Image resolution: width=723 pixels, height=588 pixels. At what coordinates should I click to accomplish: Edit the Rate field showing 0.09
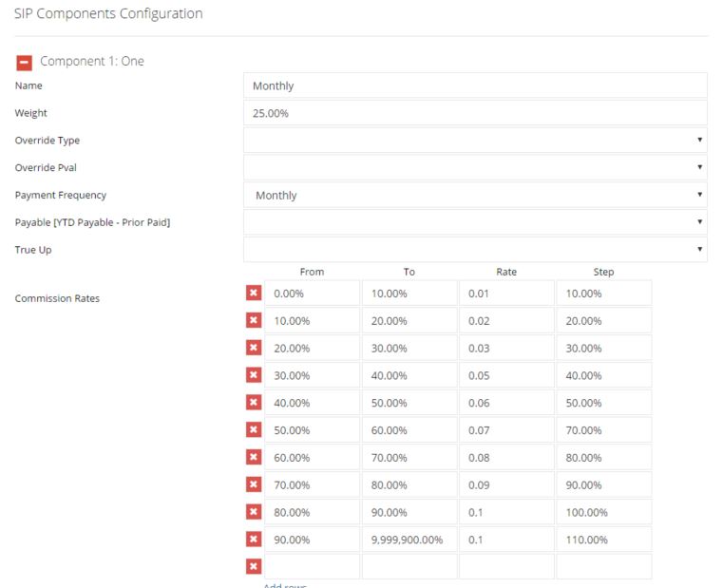506,484
